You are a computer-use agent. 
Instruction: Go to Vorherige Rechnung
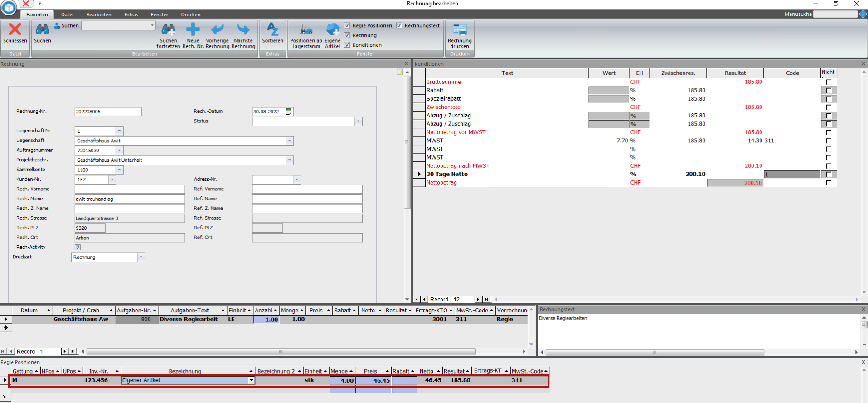pos(218,30)
